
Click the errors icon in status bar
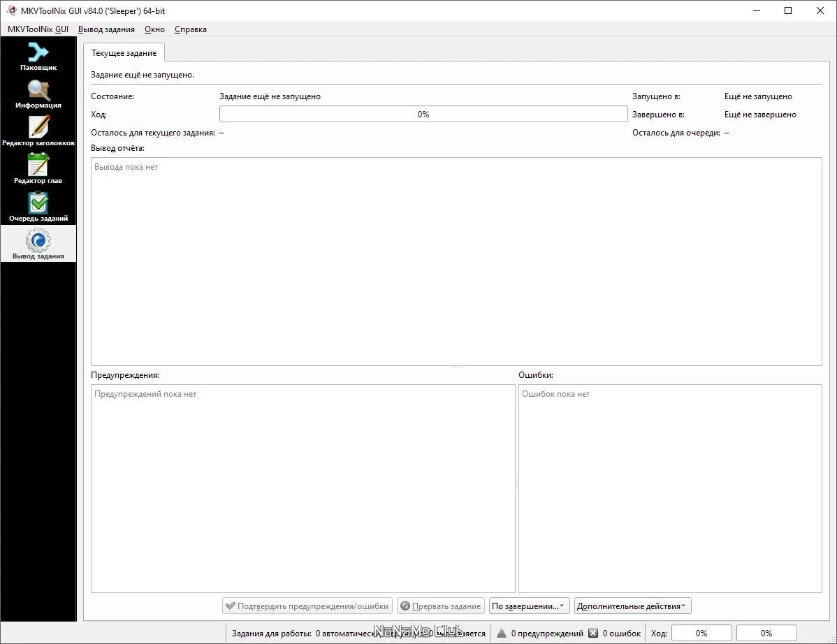tap(593, 634)
